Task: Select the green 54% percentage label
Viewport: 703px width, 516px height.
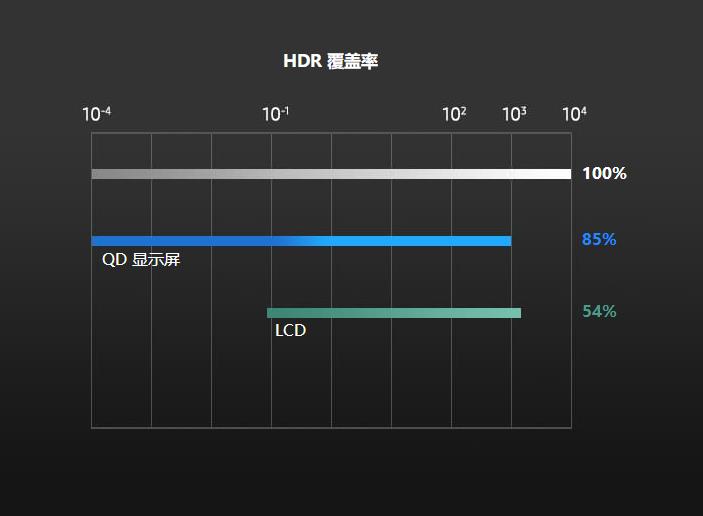Action: coord(599,312)
